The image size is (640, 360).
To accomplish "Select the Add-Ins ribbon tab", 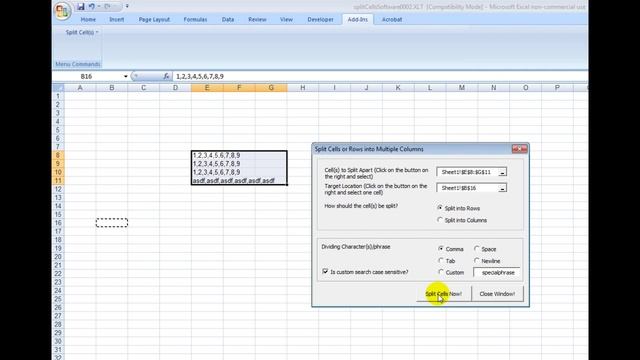I will pyautogui.click(x=358, y=20).
